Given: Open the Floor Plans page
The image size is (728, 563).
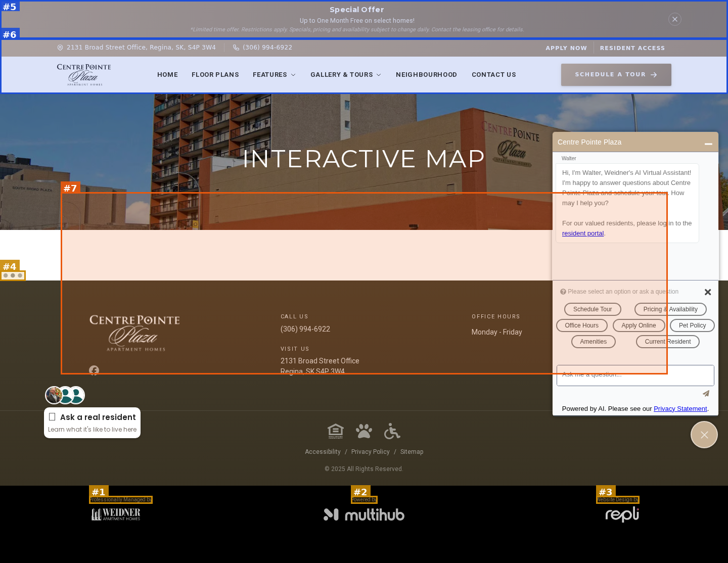Looking at the screenshot, I should click(x=215, y=75).
